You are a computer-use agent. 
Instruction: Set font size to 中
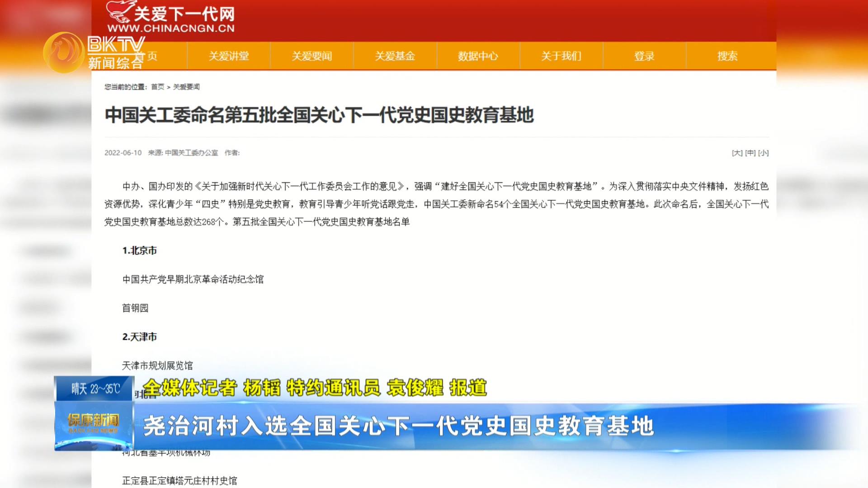(750, 153)
